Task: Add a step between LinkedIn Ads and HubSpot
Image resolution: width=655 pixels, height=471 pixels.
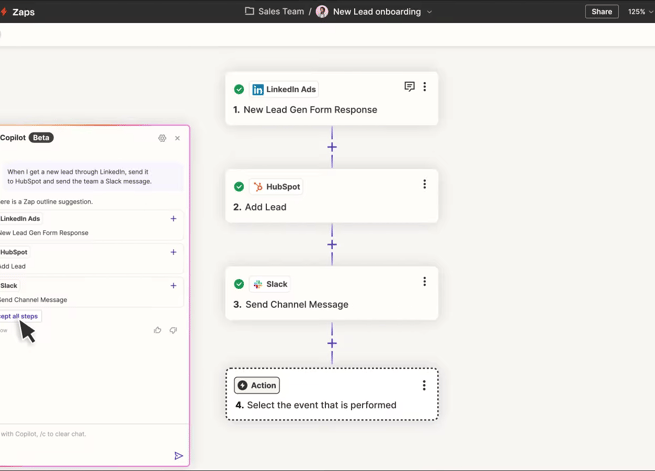Action: tap(332, 147)
